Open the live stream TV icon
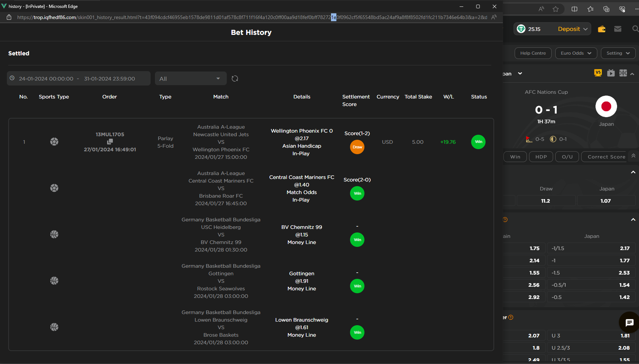This screenshot has width=639, height=364. tap(611, 73)
